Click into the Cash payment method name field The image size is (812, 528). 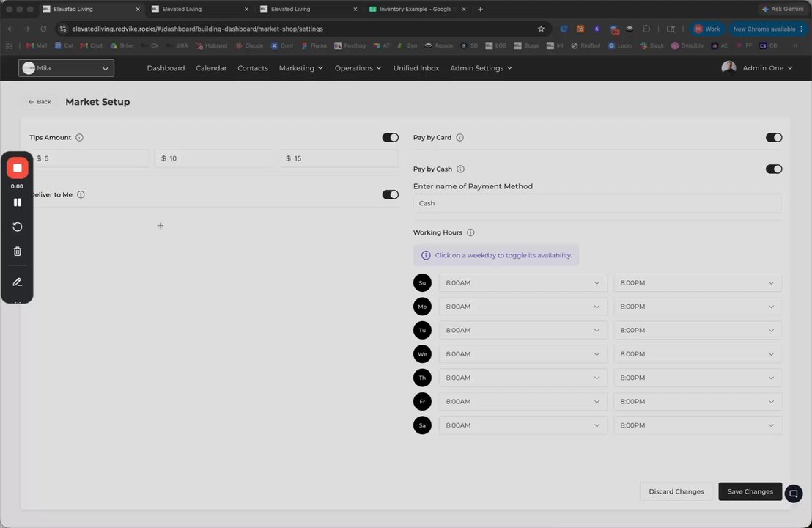(597, 203)
